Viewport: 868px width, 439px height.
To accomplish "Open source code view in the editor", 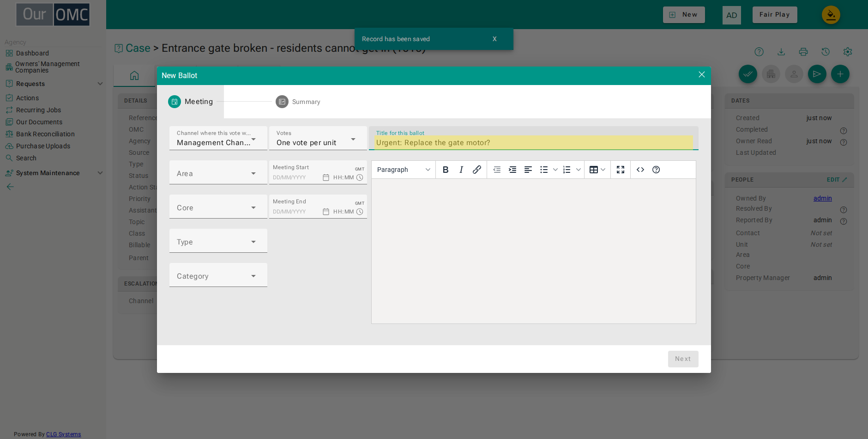I will click(640, 170).
